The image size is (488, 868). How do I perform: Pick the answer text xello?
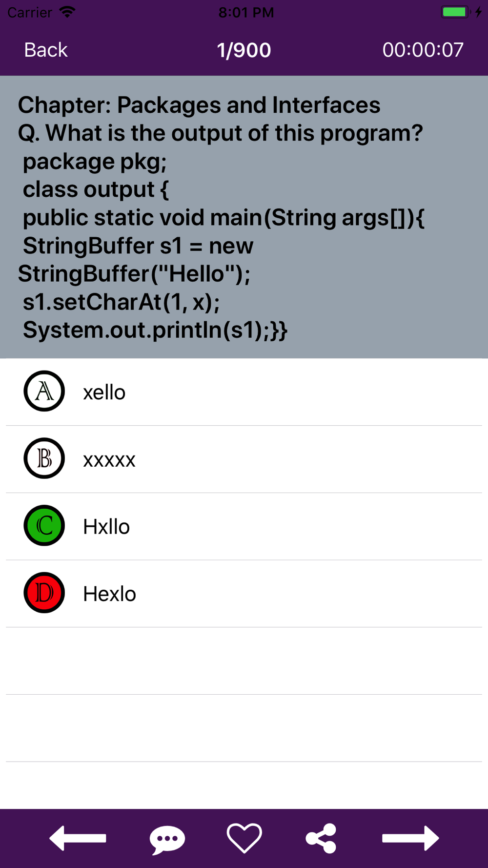pyautogui.click(x=104, y=393)
